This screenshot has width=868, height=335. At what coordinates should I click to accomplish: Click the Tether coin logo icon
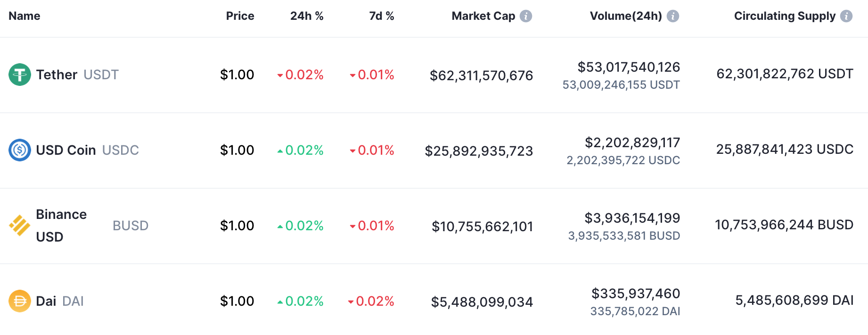tap(20, 75)
